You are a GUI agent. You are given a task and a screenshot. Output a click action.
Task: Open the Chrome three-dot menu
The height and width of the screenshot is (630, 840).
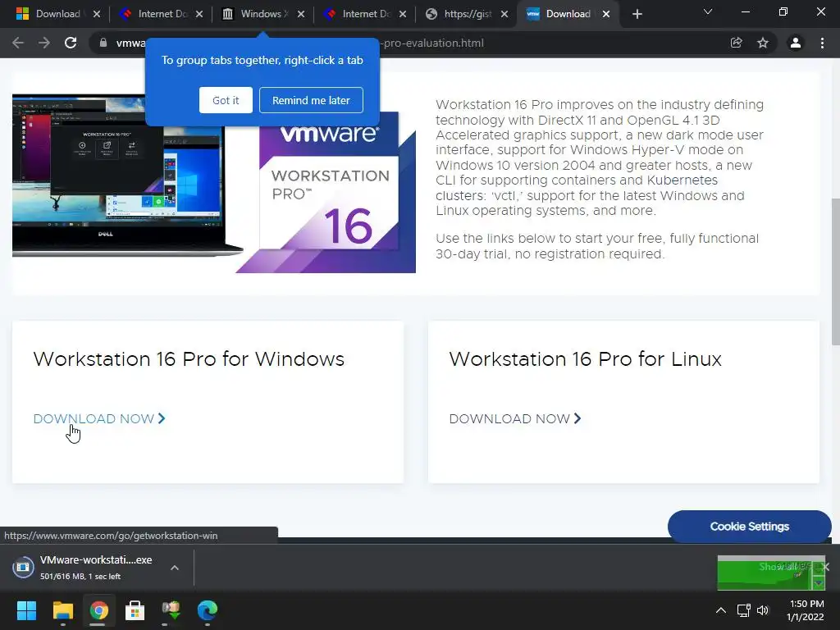point(822,43)
